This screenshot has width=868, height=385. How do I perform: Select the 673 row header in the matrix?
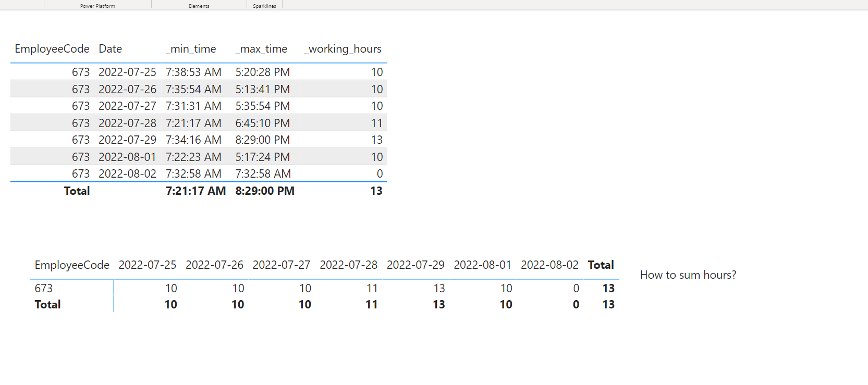[44, 288]
